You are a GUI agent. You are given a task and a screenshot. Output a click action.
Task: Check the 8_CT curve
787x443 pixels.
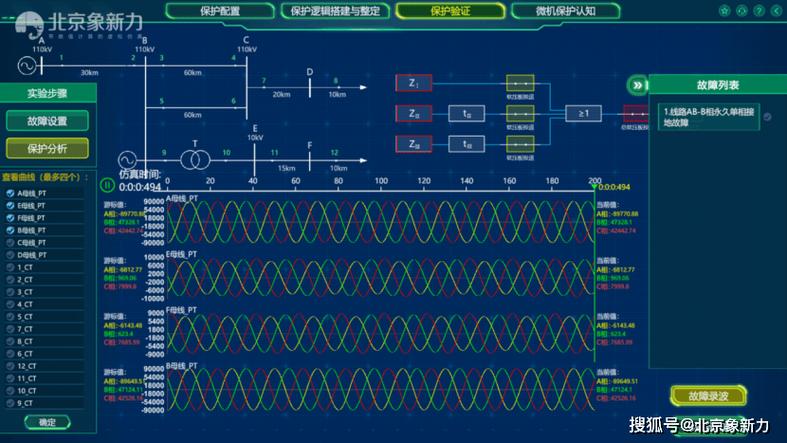pyautogui.click(x=10, y=342)
